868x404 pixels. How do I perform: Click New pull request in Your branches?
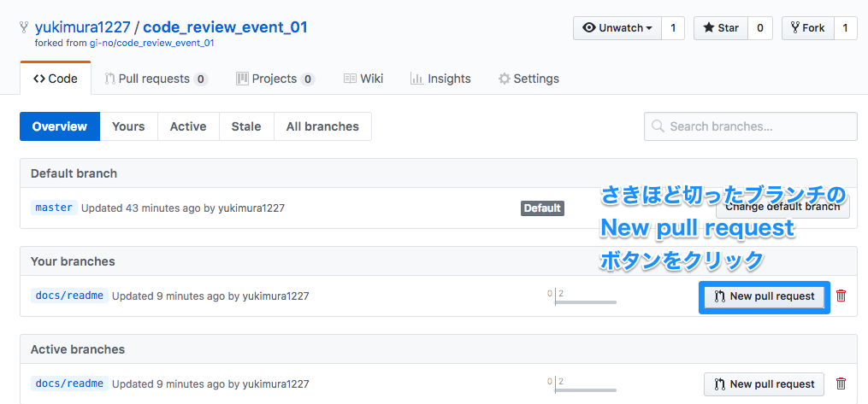(764, 296)
